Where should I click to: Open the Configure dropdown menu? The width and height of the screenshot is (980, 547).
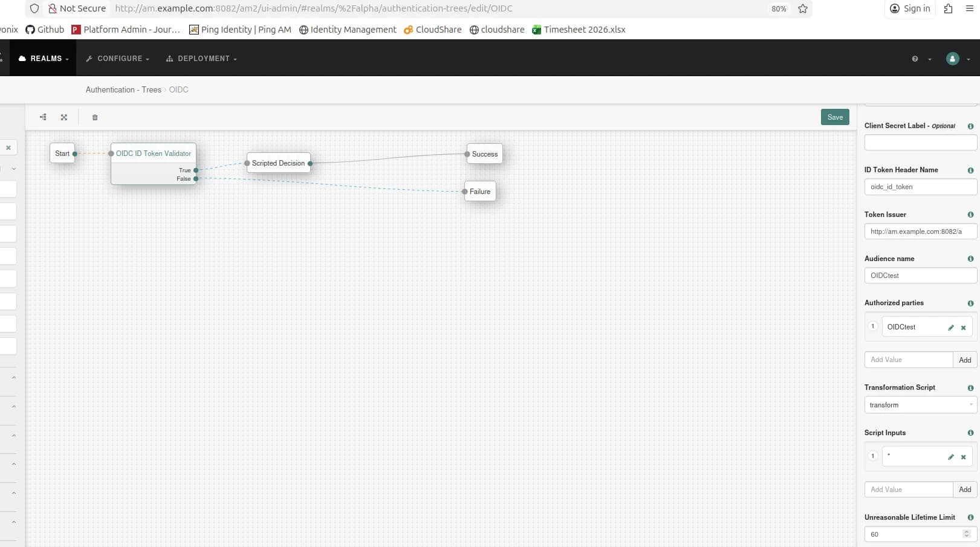(117, 59)
